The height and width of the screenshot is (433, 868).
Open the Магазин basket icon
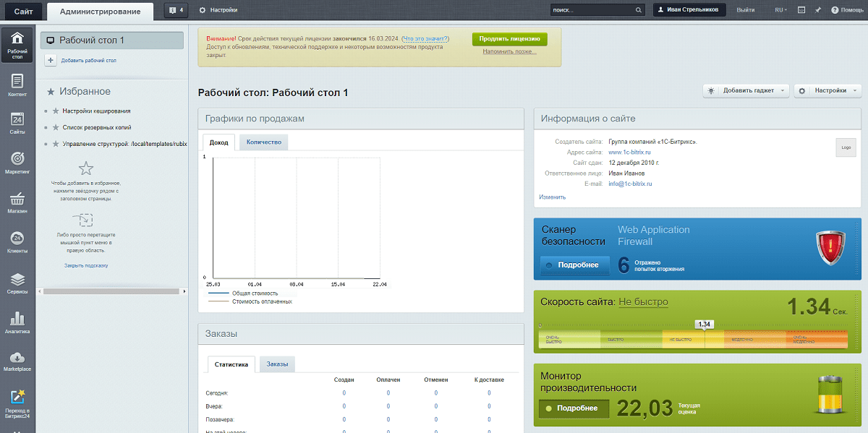pos(17,202)
